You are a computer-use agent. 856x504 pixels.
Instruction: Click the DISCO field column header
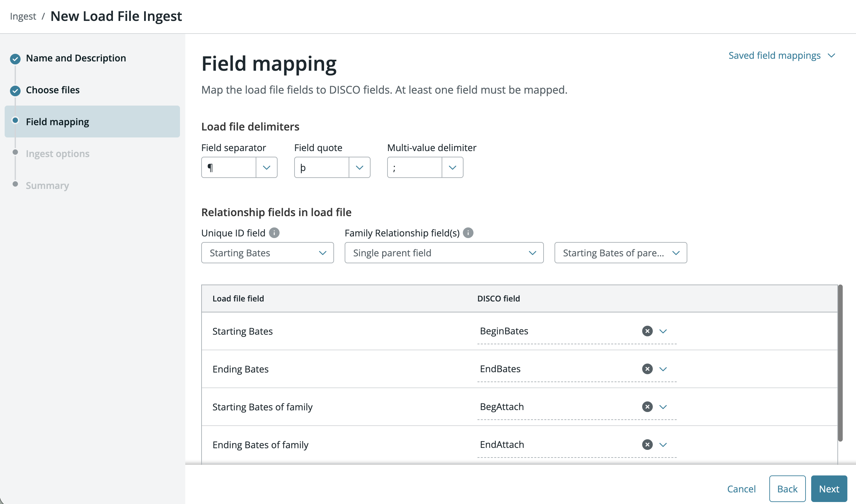pos(499,298)
